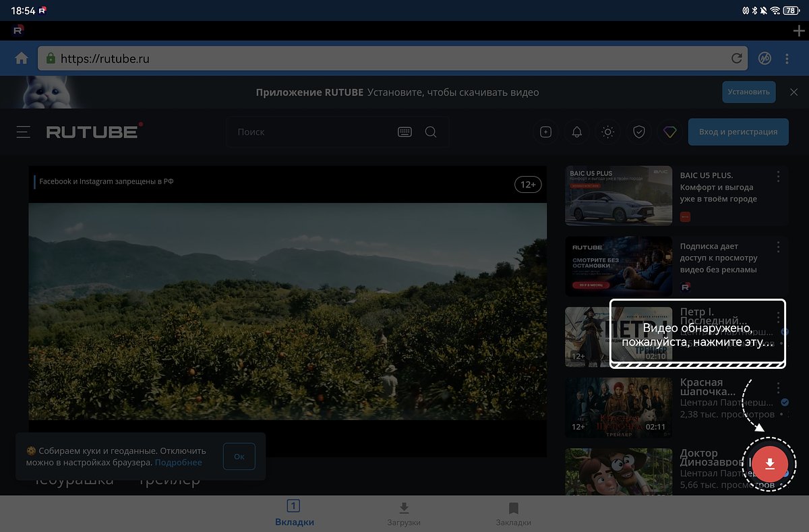Viewport: 809px width, 532px height.
Task: Open the Rutube hamburger side menu
Action: [x=24, y=132]
